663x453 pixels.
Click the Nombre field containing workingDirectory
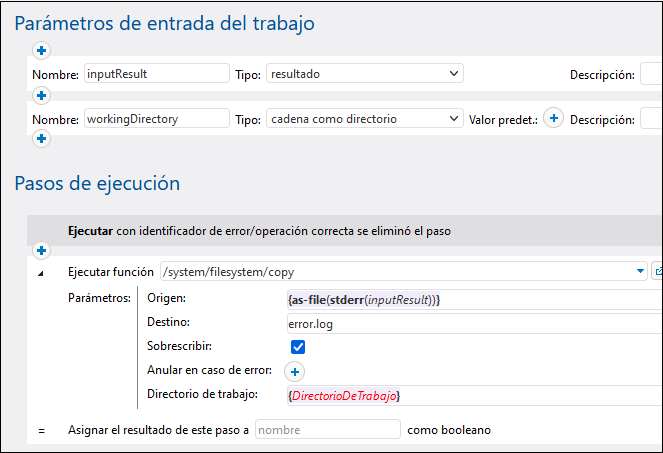coord(157,119)
